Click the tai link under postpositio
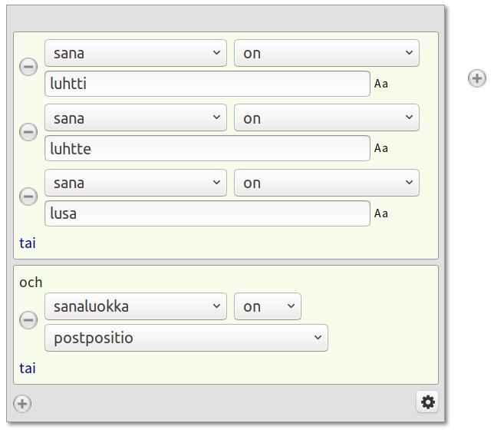The width and height of the screenshot is (504, 443). (28, 369)
